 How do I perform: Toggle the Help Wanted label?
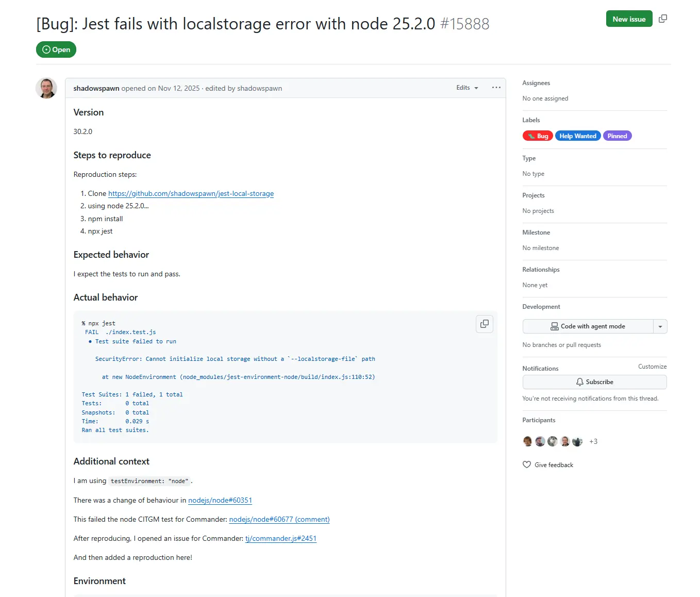[x=577, y=136]
